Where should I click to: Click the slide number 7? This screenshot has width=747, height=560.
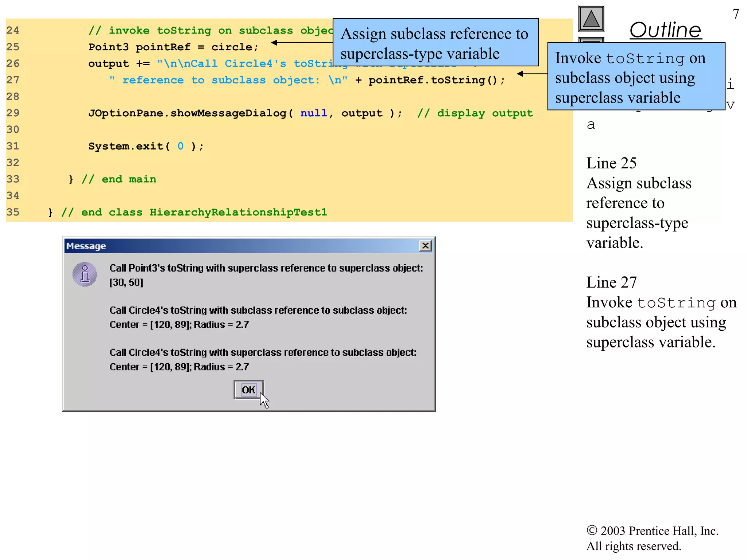(736, 14)
